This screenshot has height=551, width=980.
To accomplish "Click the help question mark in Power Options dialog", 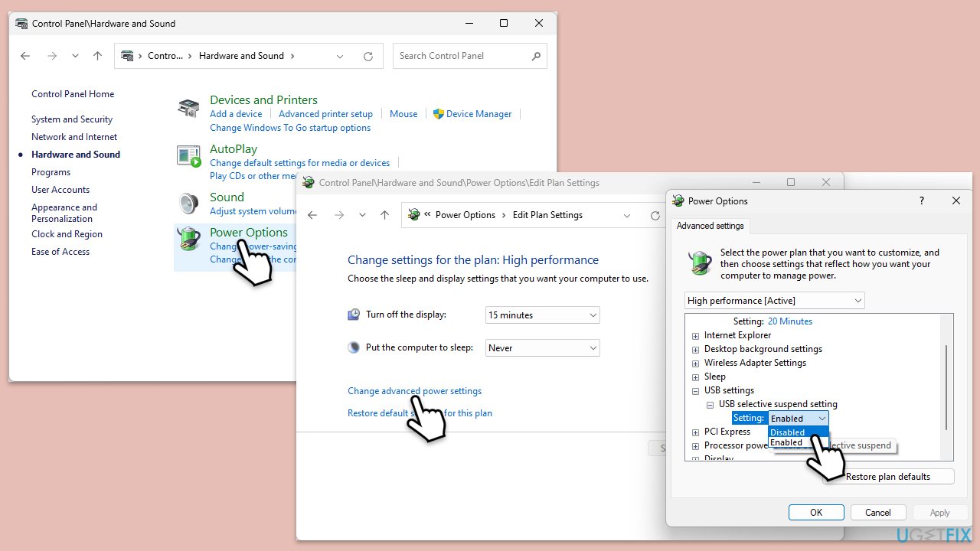I will pyautogui.click(x=921, y=201).
